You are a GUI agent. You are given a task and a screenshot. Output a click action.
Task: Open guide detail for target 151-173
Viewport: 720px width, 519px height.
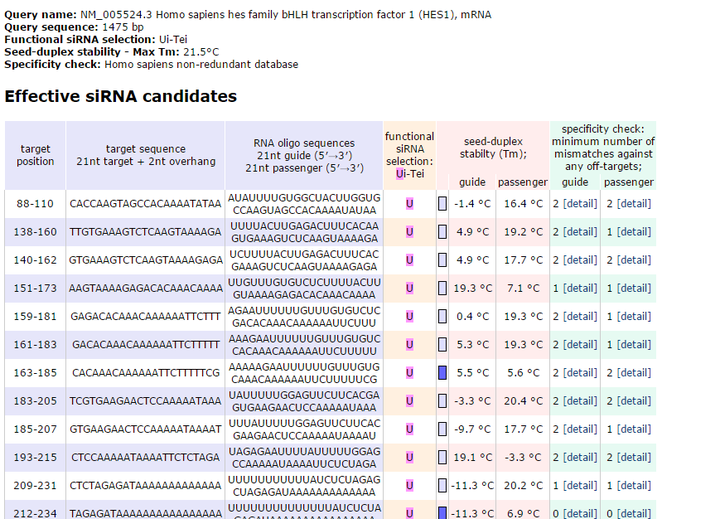pos(581,288)
